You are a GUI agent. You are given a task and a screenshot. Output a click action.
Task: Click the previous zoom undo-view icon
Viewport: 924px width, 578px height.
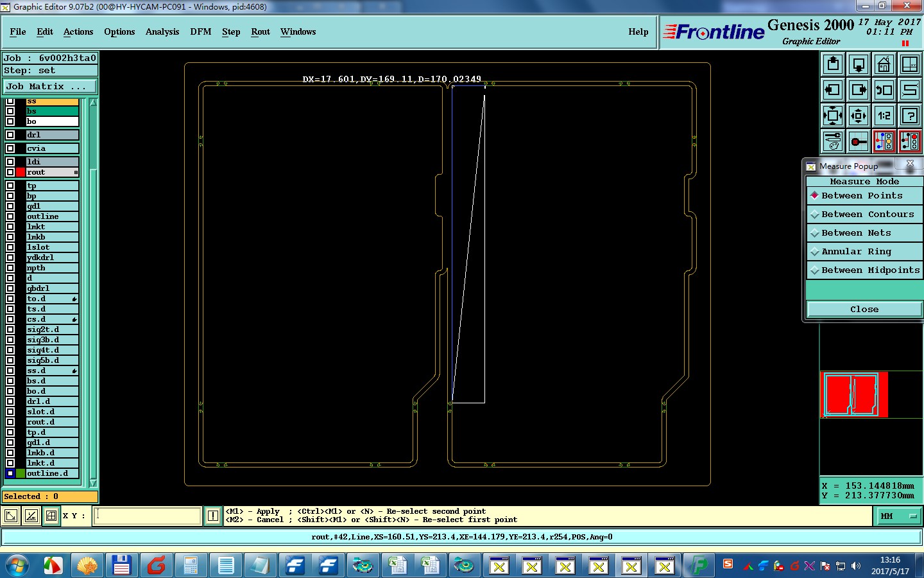pyautogui.click(x=884, y=90)
